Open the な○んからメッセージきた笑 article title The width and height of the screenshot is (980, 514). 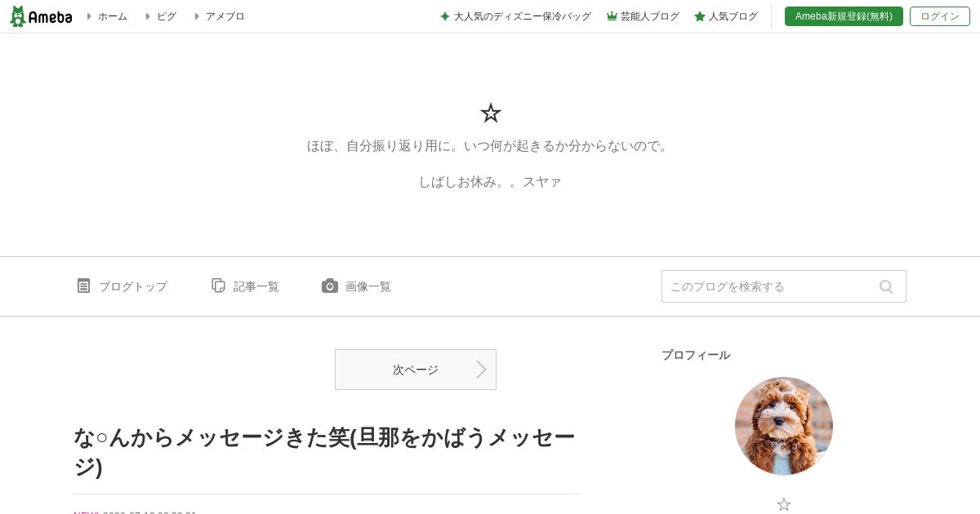pyautogui.click(x=324, y=452)
